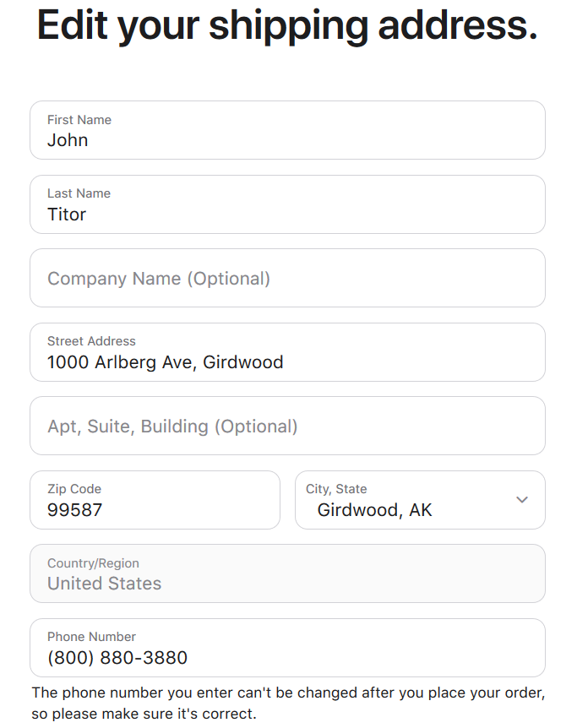This screenshot has width=577, height=728.
Task: Click the surname "Titor" text
Action: [67, 215]
